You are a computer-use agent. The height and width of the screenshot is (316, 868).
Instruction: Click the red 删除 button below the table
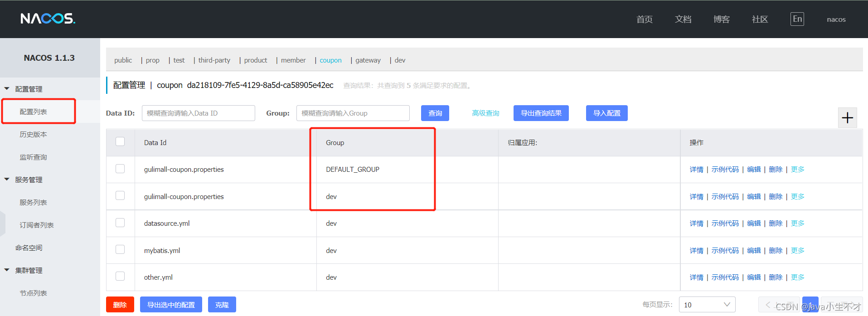coord(120,305)
